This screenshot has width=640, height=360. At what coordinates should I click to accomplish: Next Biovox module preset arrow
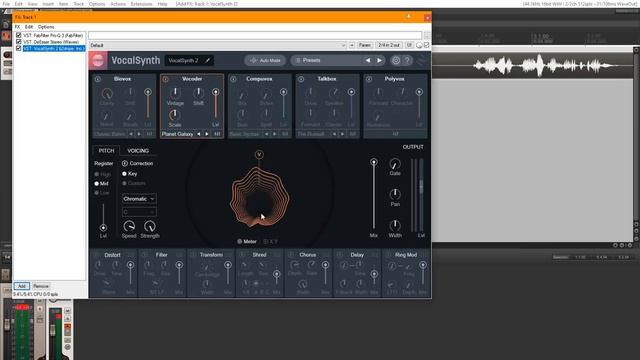[x=139, y=134]
